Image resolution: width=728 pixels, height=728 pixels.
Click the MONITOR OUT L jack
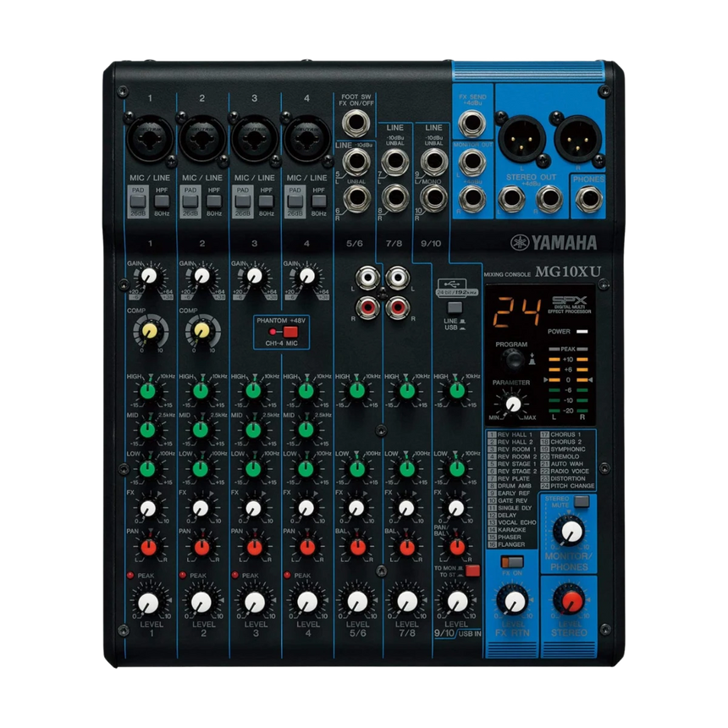472,162
